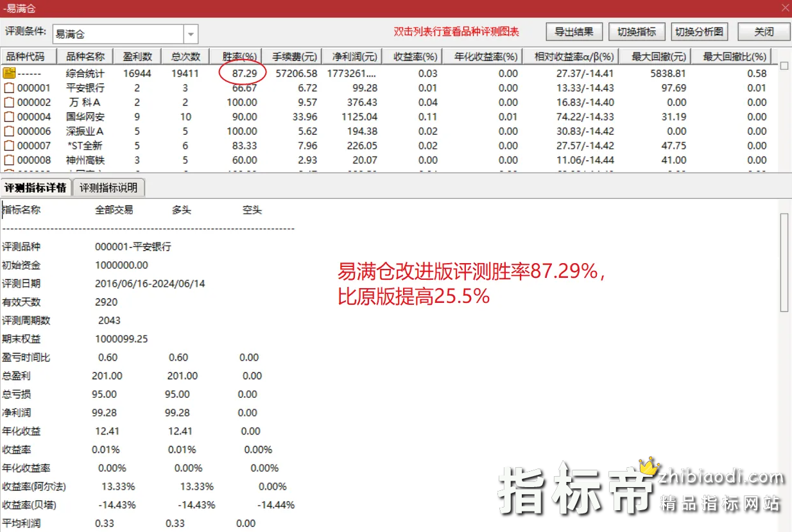Screen dimensions: 792x532
Task: Click the 19411 total count cell
Action: 185,73
